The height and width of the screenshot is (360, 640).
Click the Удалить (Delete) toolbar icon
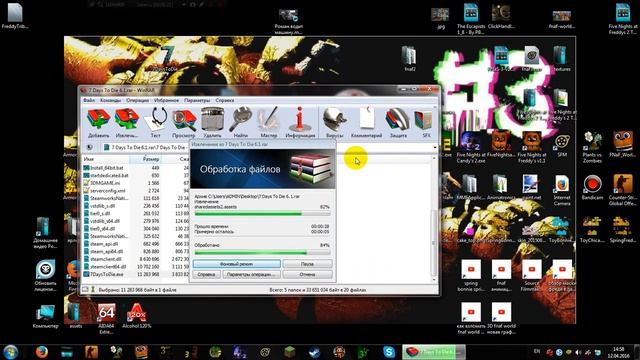pyautogui.click(x=212, y=122)
